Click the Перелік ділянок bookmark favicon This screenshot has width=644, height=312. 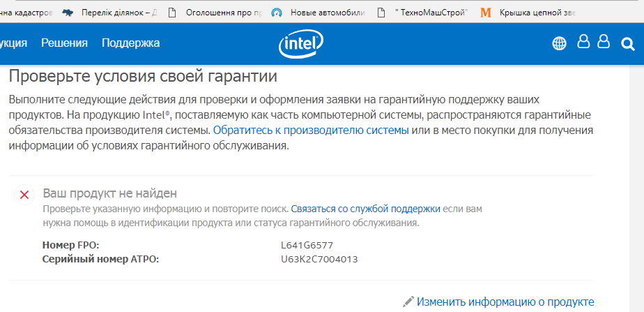point(68,13)
